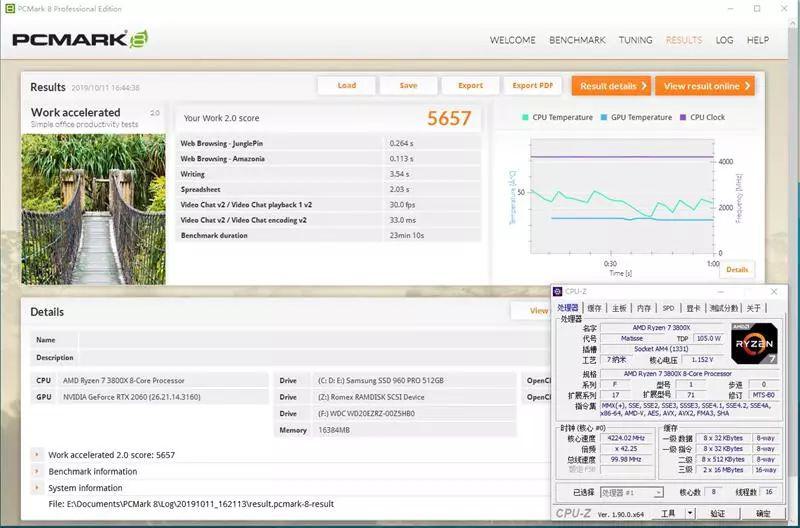Switch to the CPU-Z graphics tab

pos(693,308)
